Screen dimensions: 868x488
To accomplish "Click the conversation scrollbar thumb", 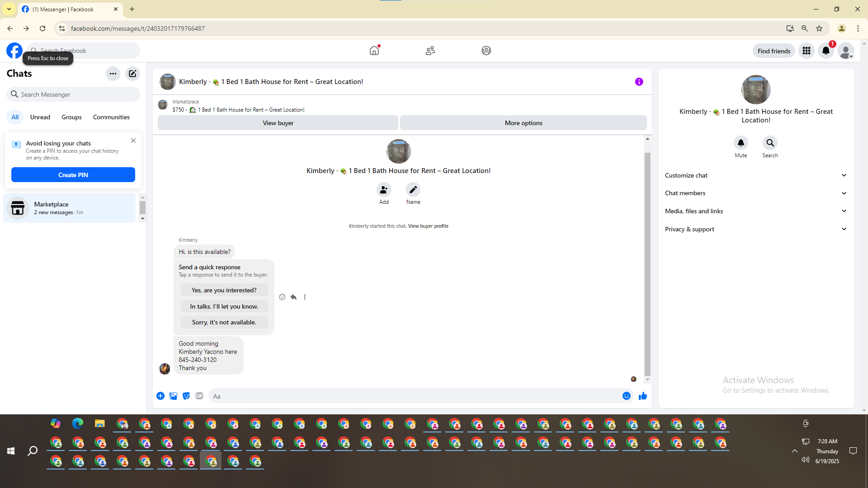I will coord(647,264).
